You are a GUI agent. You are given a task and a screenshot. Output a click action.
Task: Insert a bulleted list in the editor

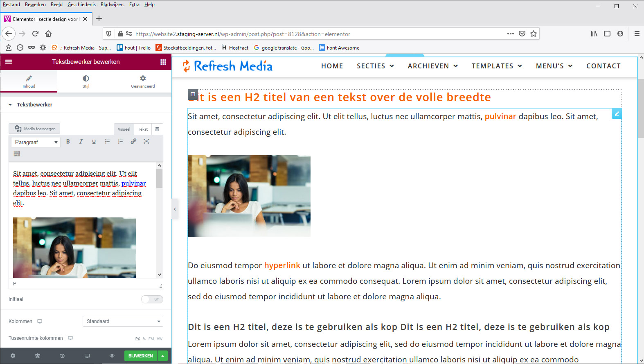107,142
